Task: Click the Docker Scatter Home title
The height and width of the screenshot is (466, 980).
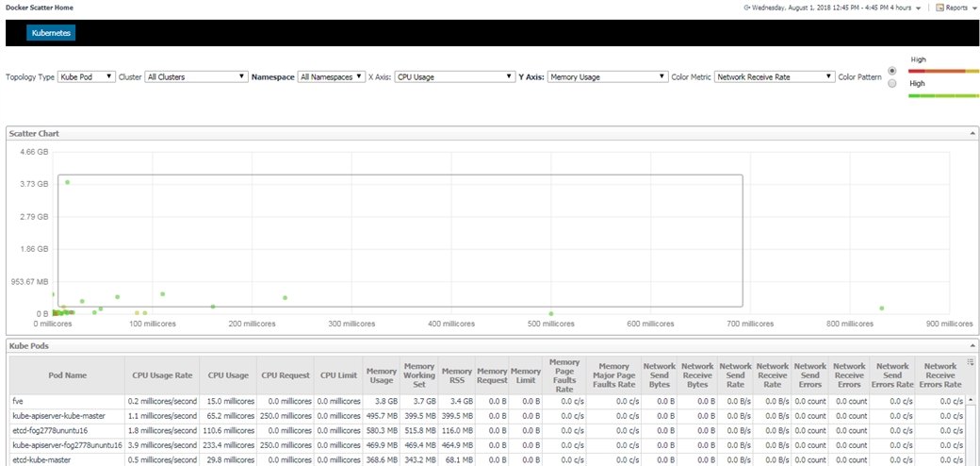Action: pyautogui.click(x=40, y=8)
